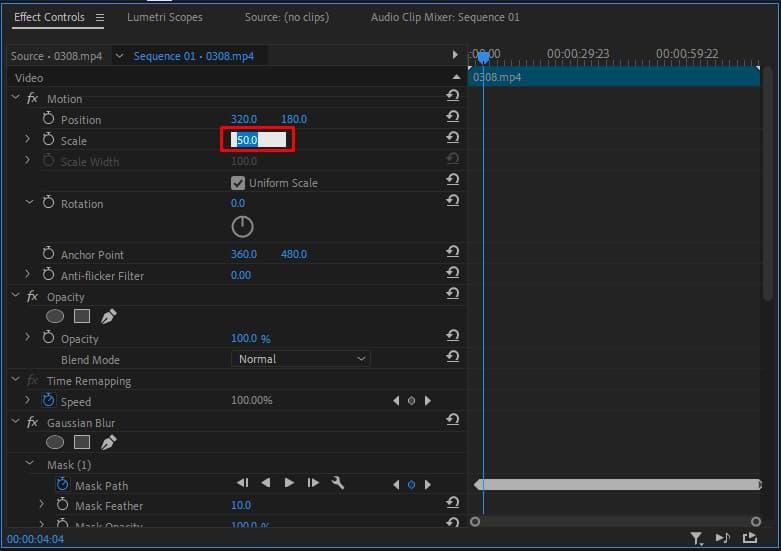The height and width of the screenshot is (551, 781).
Task: Open the filter properties funnel icon
Action: point(696,538)
